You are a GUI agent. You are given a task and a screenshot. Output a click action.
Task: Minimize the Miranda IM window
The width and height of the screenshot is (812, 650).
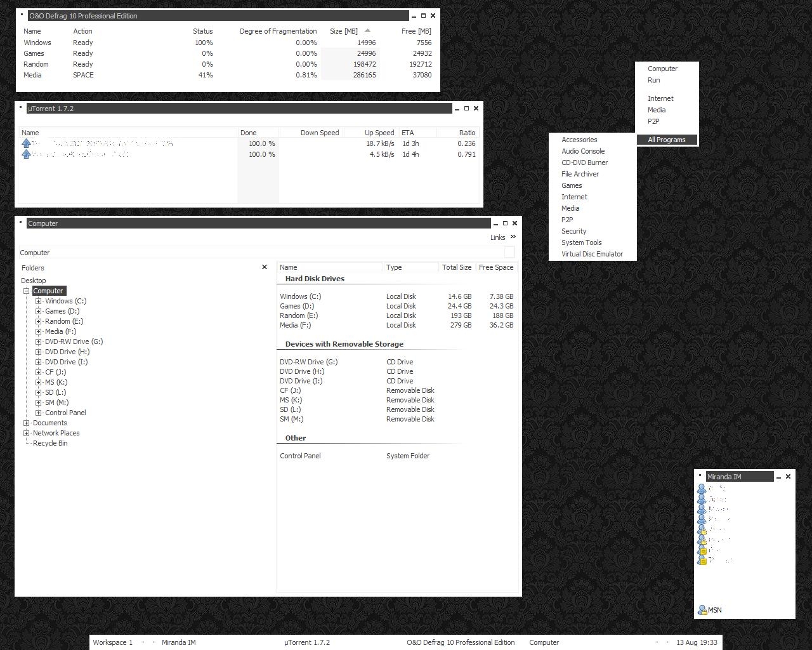[x=778, y=477]
